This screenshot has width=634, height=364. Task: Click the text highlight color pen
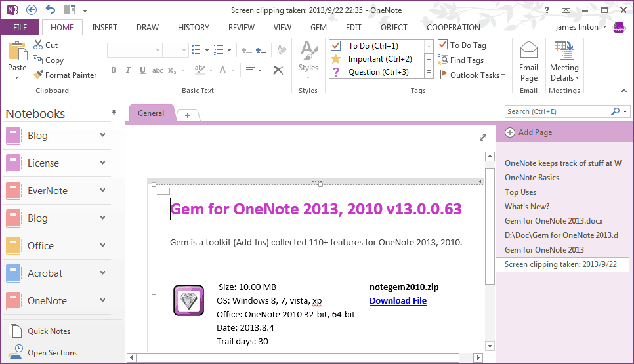click(x=200, y=70)
